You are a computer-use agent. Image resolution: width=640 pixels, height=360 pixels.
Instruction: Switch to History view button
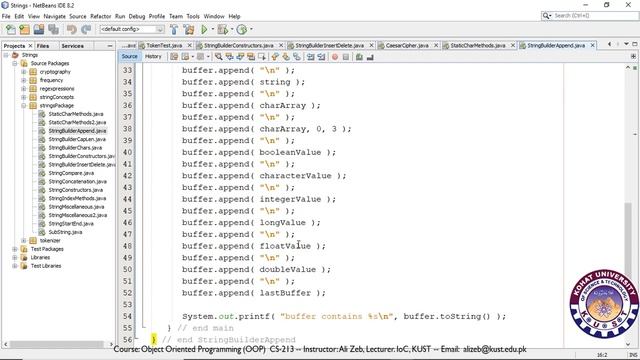point(153,56)
